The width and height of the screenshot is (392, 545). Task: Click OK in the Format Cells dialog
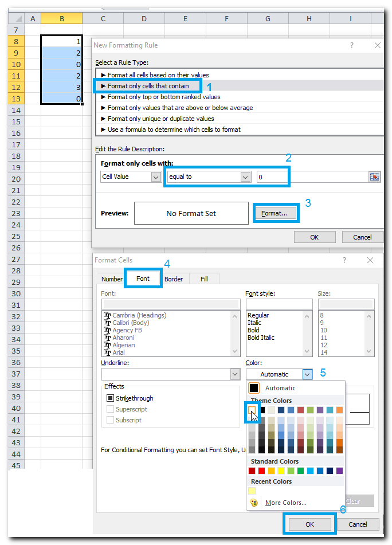[309, 524]
